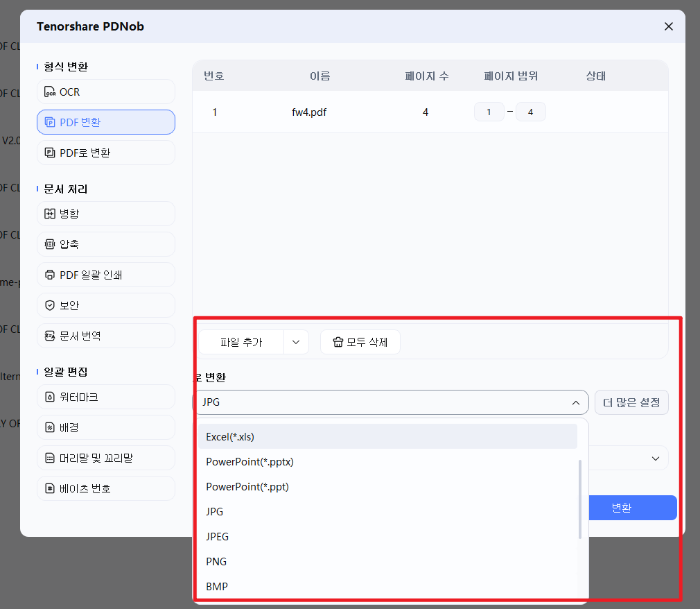
Task: Click the PDF 변환 sidebar icon
Action: 50,122
